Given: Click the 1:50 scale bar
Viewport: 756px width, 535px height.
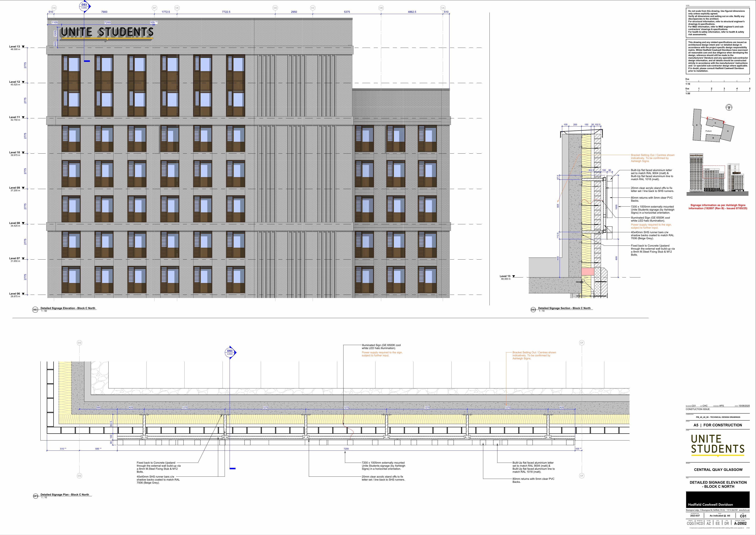Looking at the screenshot, I should 718,91.
